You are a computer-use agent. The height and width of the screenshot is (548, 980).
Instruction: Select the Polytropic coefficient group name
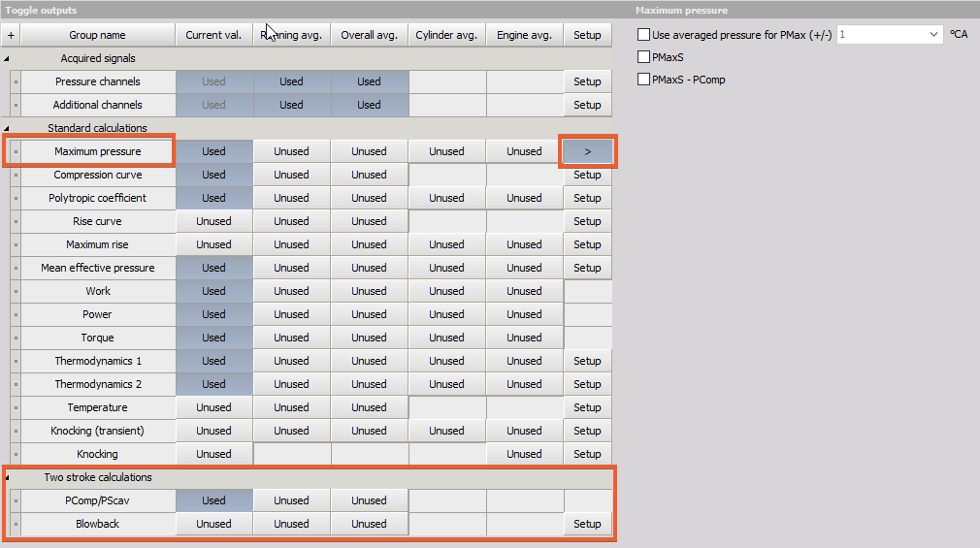tap(97, 198)
